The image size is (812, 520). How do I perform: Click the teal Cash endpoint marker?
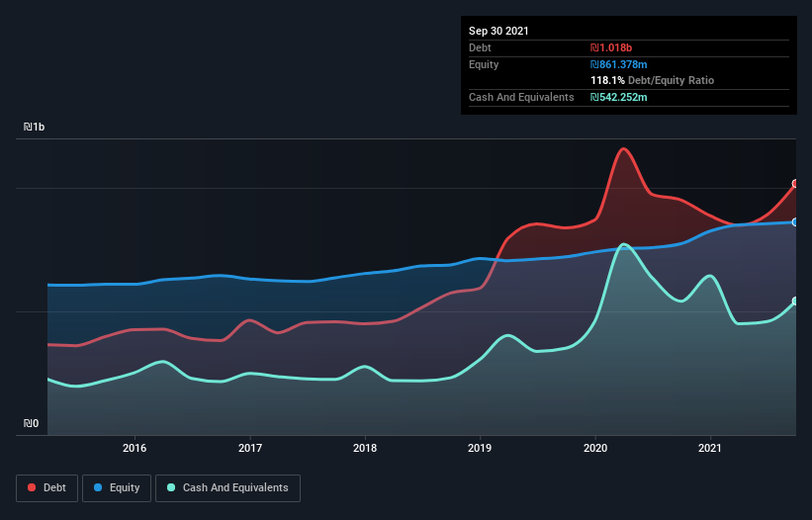(x=796, y=302)
